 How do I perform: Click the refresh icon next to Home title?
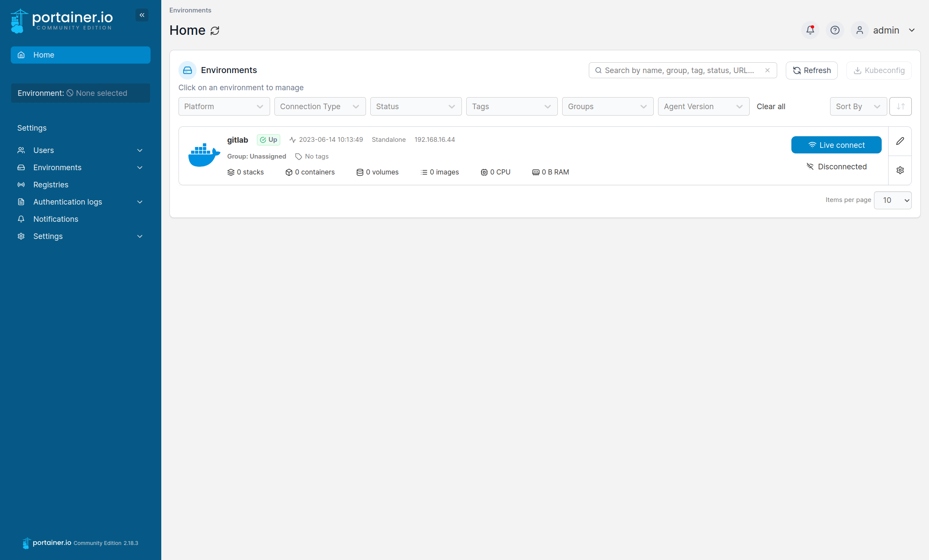coord(215,31)
